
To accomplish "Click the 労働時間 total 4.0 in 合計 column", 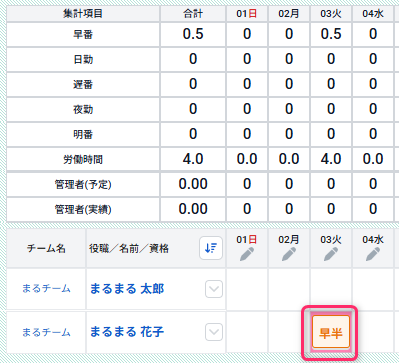I will coord(193,159).
